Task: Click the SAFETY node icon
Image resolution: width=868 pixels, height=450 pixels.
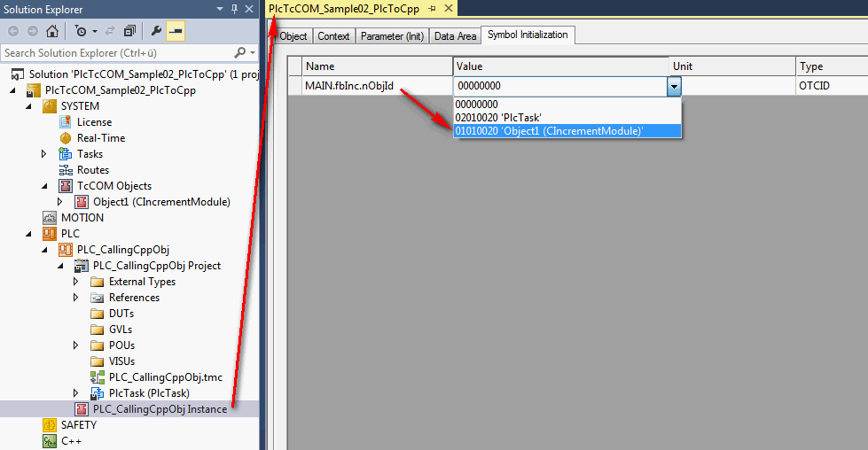Action: point(50,425)
